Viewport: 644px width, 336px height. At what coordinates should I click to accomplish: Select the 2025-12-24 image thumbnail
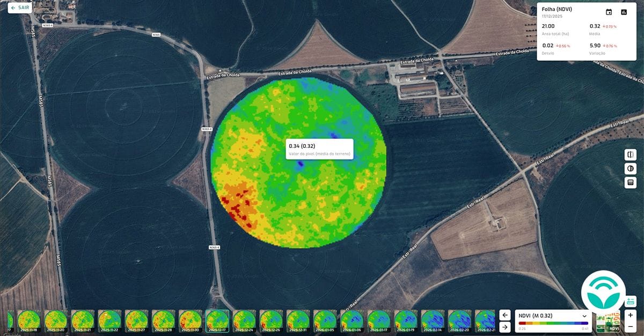244,321
